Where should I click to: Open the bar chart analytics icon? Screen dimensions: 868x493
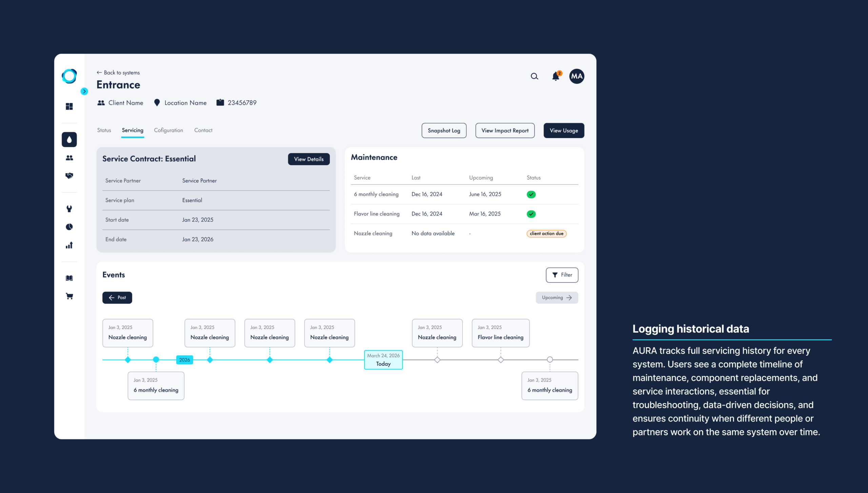tap(69, 245)
